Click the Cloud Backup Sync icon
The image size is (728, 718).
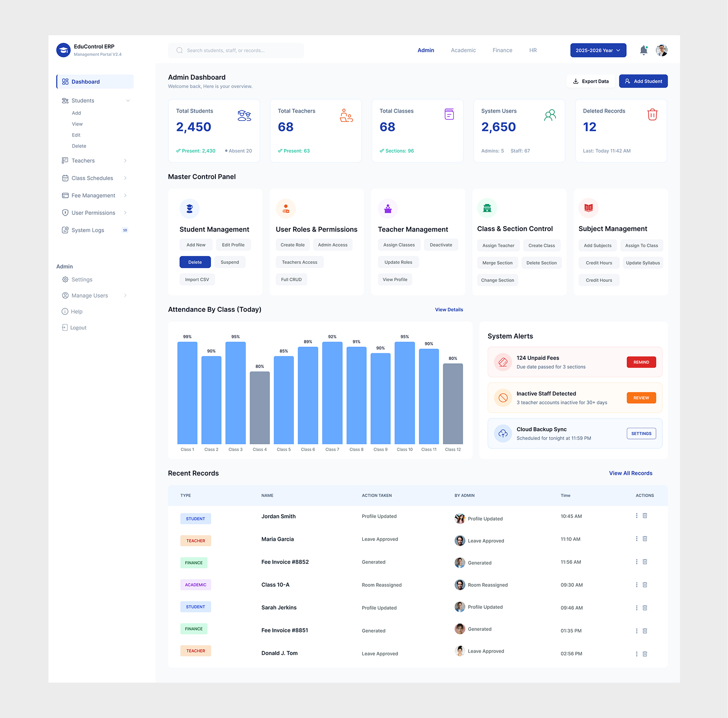click(x=503, y=433)
